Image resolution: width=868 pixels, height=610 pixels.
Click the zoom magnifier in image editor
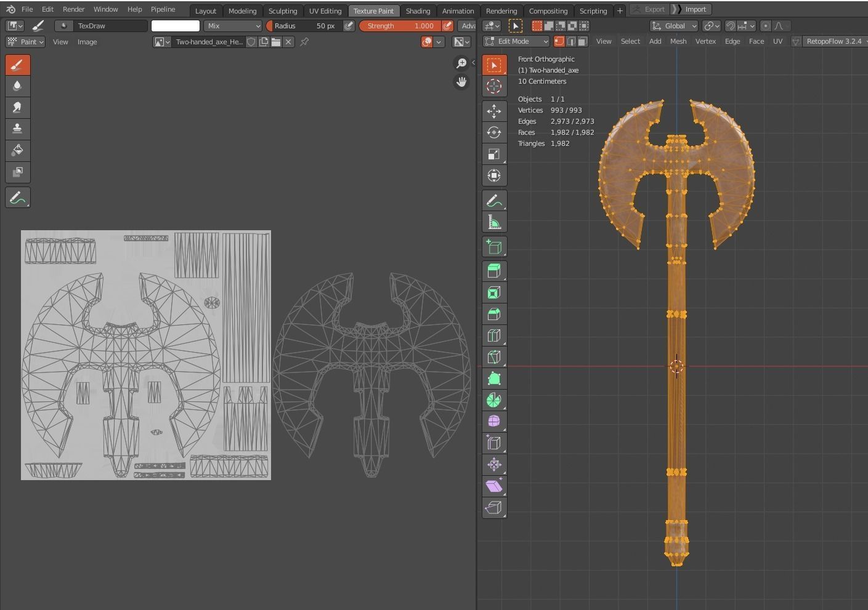point(461,63)
